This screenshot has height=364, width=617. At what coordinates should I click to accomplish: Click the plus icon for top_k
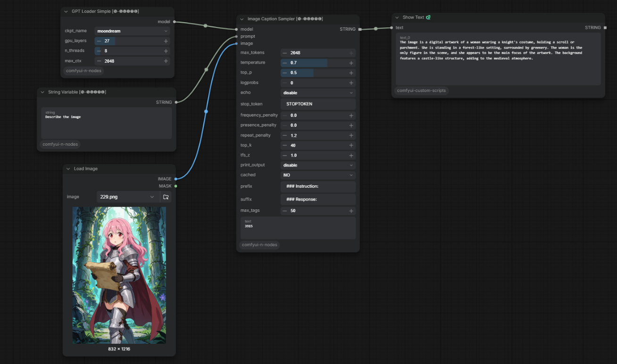[351, 145]
